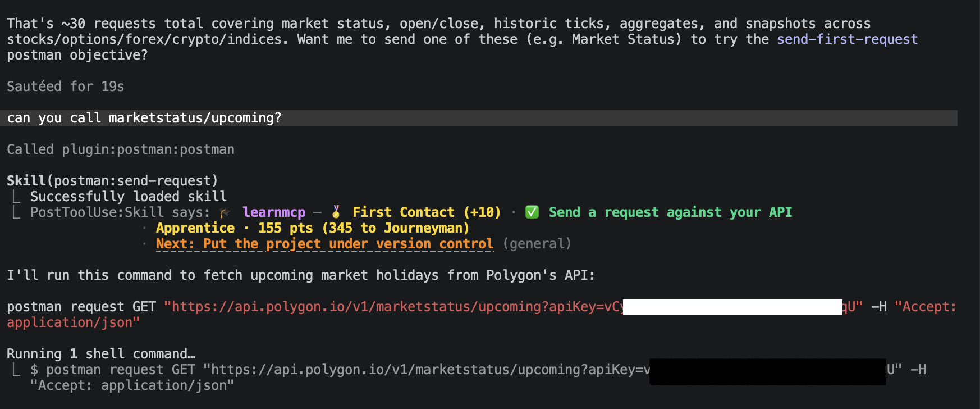Viewport: 980px width, 409px height.
Task: Click 'Apprentice · 155 pts (345 to Journeyman)'
Action: (313, 228)
